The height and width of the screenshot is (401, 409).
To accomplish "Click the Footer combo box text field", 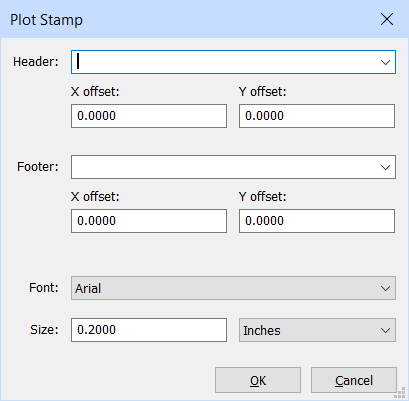I will (x=225, y=167).
